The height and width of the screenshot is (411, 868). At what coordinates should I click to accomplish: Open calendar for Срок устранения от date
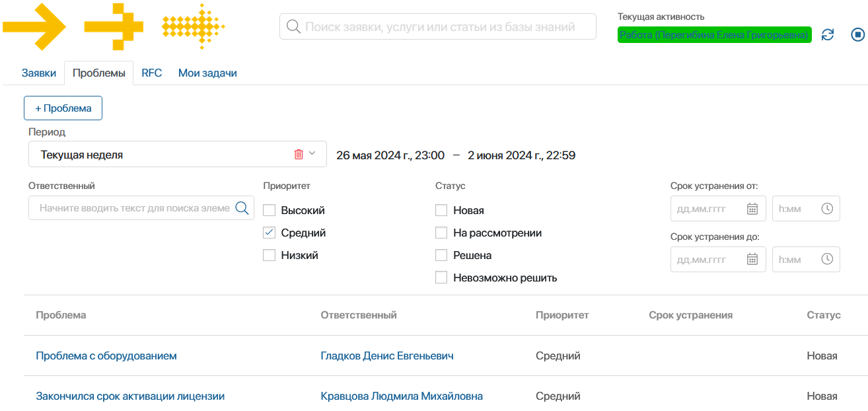752,209
